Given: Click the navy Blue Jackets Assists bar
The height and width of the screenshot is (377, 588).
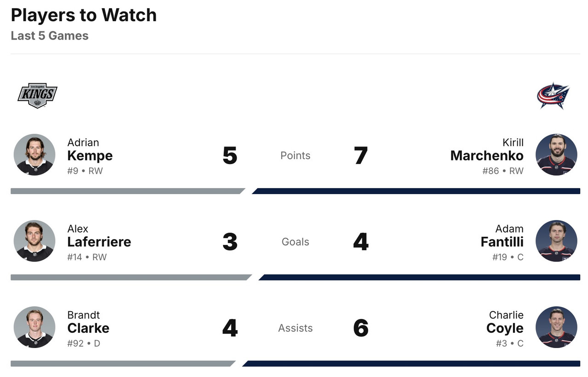Looking at the screenshot, I should (411, 364).
